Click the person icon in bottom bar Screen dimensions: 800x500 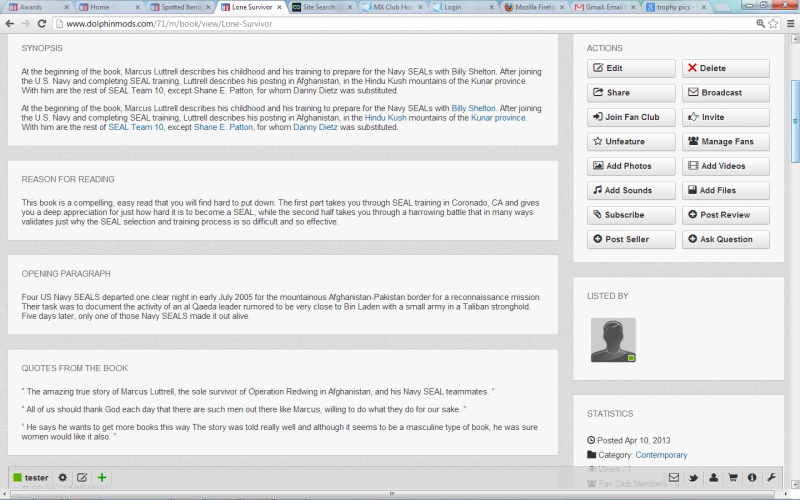coord(713,478)
